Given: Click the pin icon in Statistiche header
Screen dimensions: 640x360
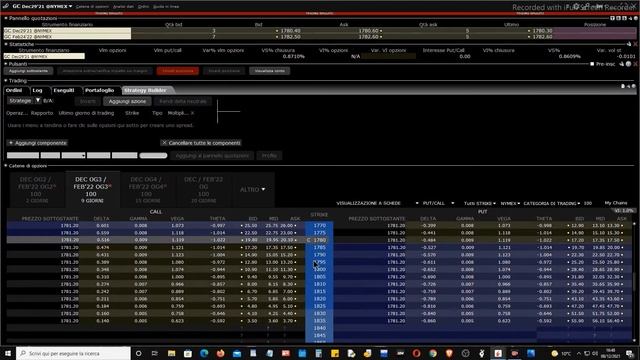Looking at the screenshot, I should (x=629, y=44).
